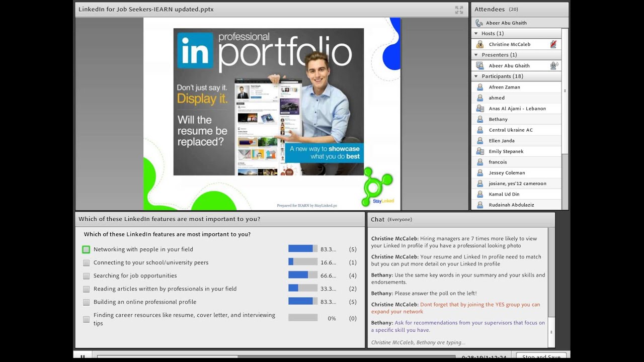Image resolution: width=644 pixels, height=362 pixels.
Task: Click the LinkedIn 'in' logo on slide
Action: tap(195, 50)
